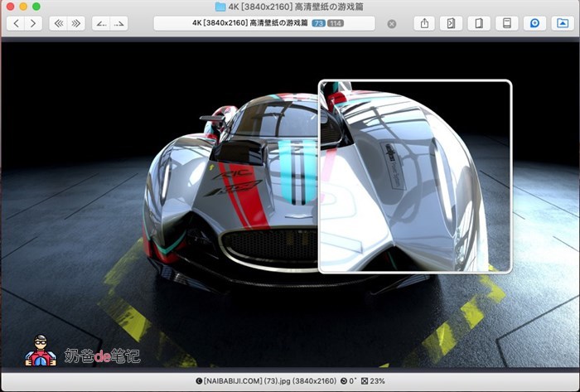
Task: Go to the next image
Action: click(34, 23)
